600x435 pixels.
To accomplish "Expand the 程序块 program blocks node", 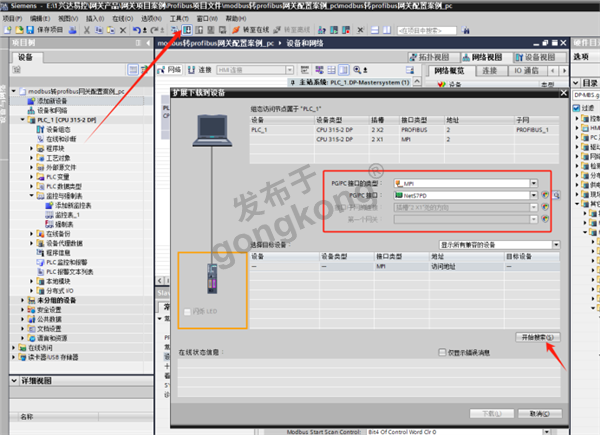I will 32,148.
